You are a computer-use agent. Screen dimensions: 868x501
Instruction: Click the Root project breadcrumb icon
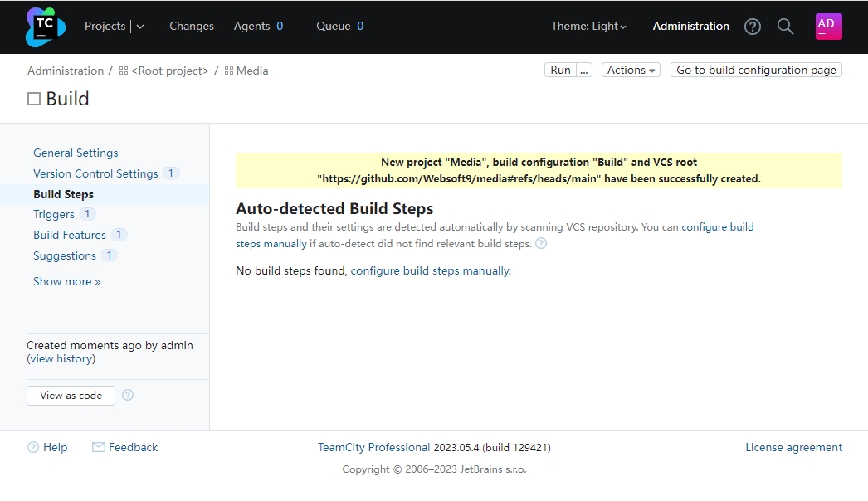coord(124,71)
